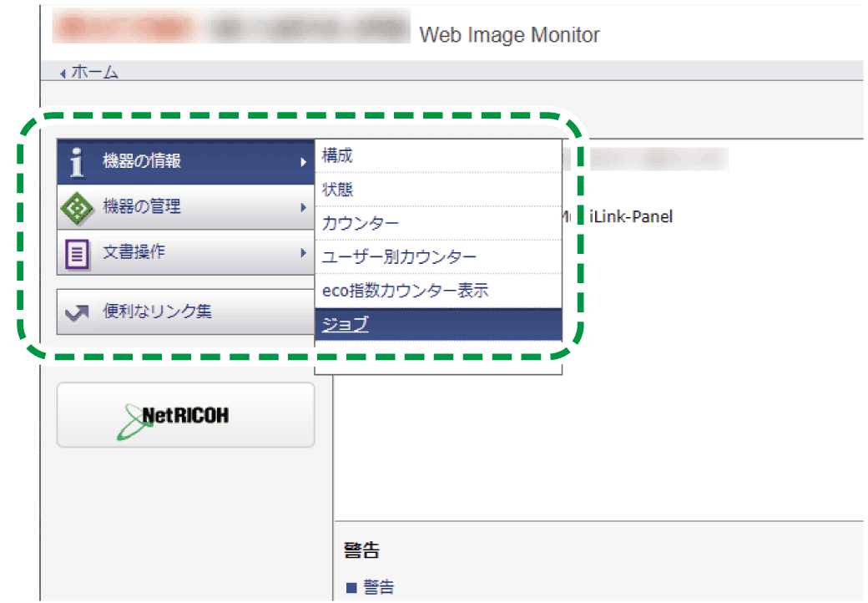Click the blue warning square icon beside 警告
Viewport: 868px width, 603px height.
pos(351,586)
